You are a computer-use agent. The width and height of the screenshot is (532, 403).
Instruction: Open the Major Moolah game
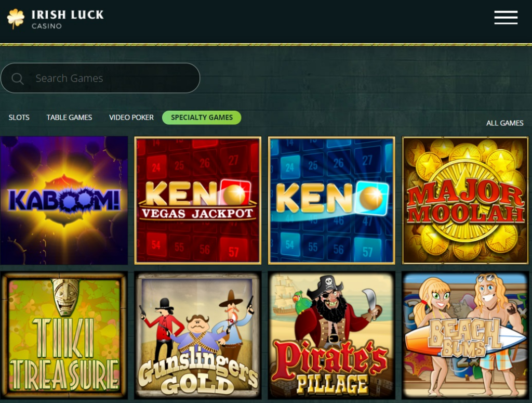(465, 200)
